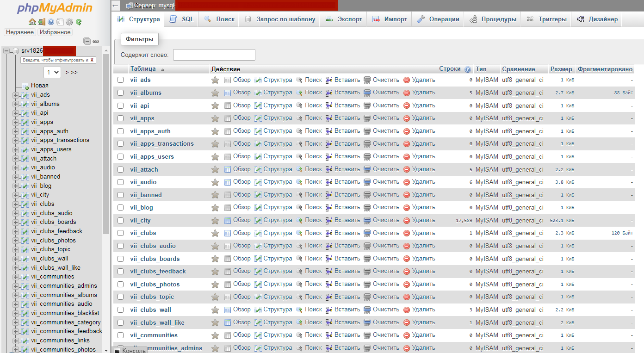
Task: Expand vii_clubs_wall_like tree node
Action: tap(16, 267)
